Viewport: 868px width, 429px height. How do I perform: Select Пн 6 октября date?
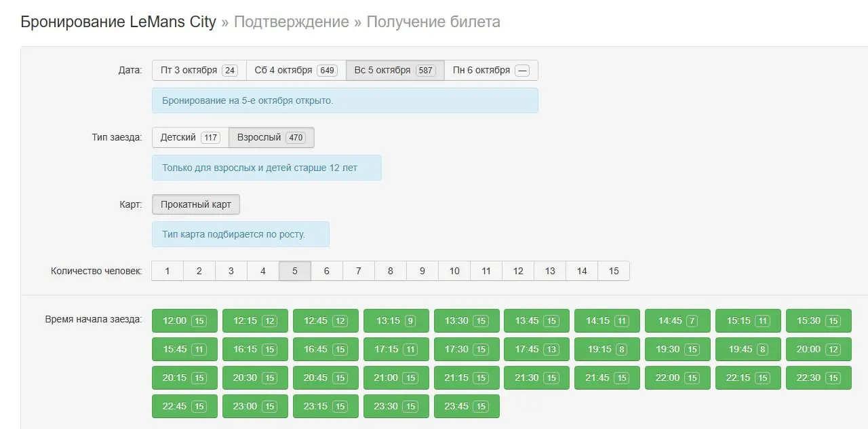tap(491, 71)
